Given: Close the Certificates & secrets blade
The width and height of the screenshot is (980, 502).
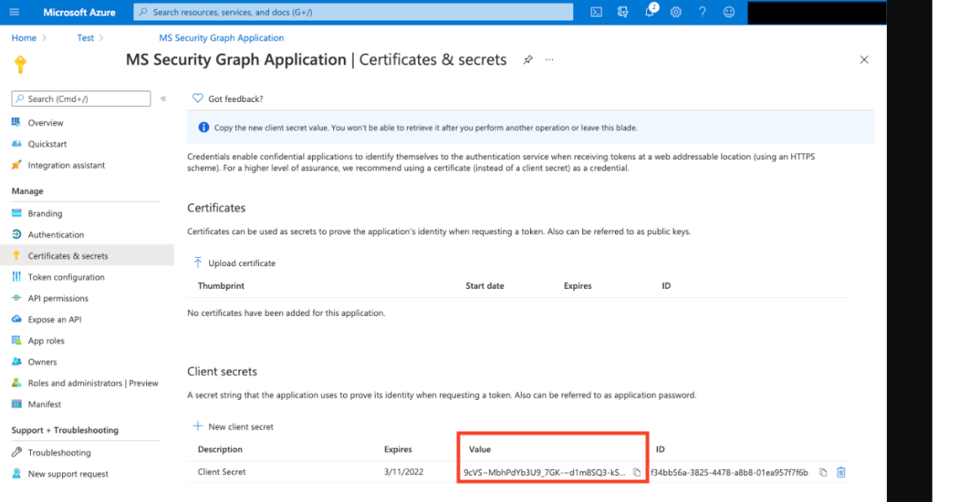Looking at the screenshot, I should point(864,60).
